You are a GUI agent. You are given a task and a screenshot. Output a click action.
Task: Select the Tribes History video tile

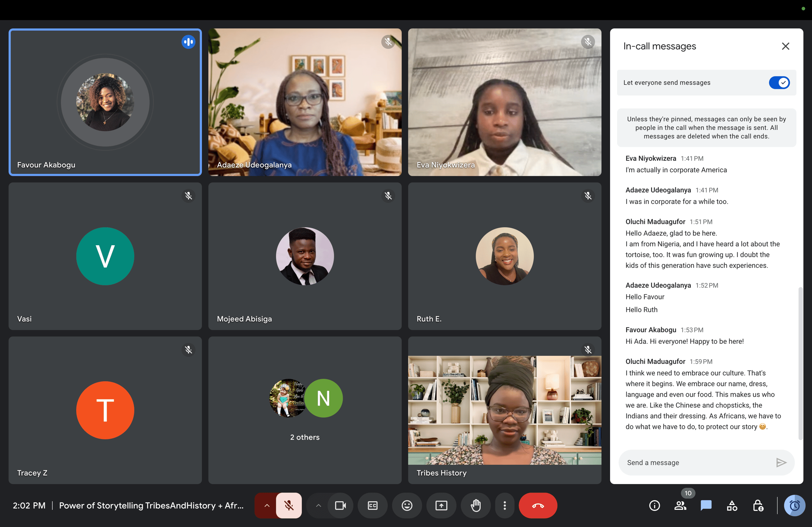[504, 410]
